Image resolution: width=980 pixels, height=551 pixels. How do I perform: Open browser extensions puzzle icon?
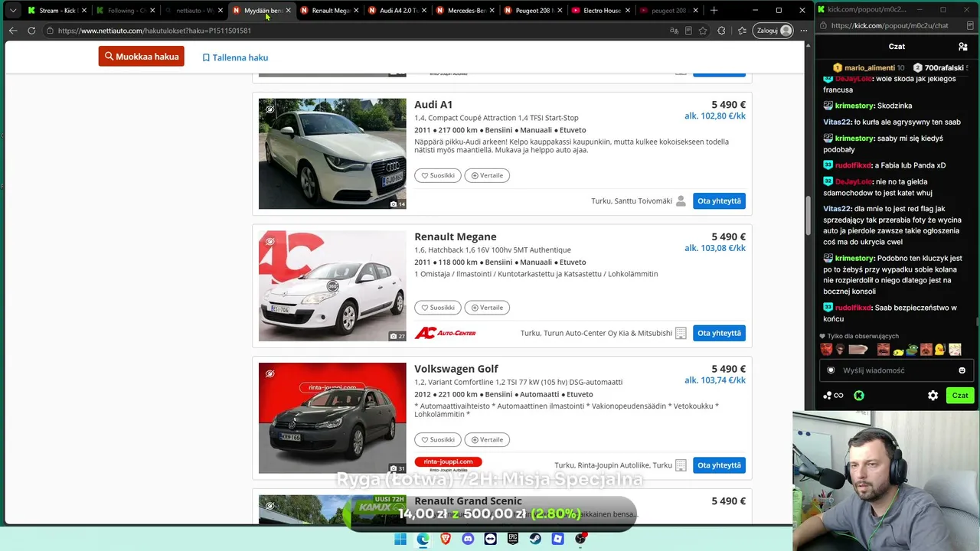(721, 31)
